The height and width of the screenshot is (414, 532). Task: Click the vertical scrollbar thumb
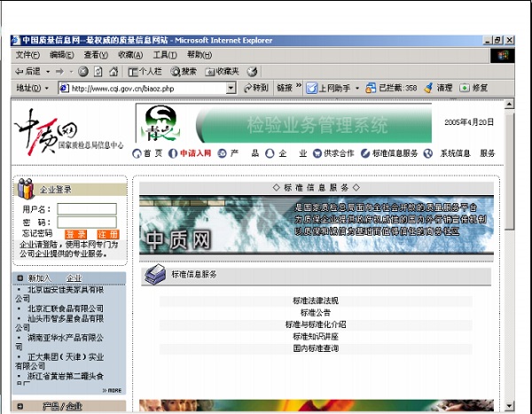point(509,171)
